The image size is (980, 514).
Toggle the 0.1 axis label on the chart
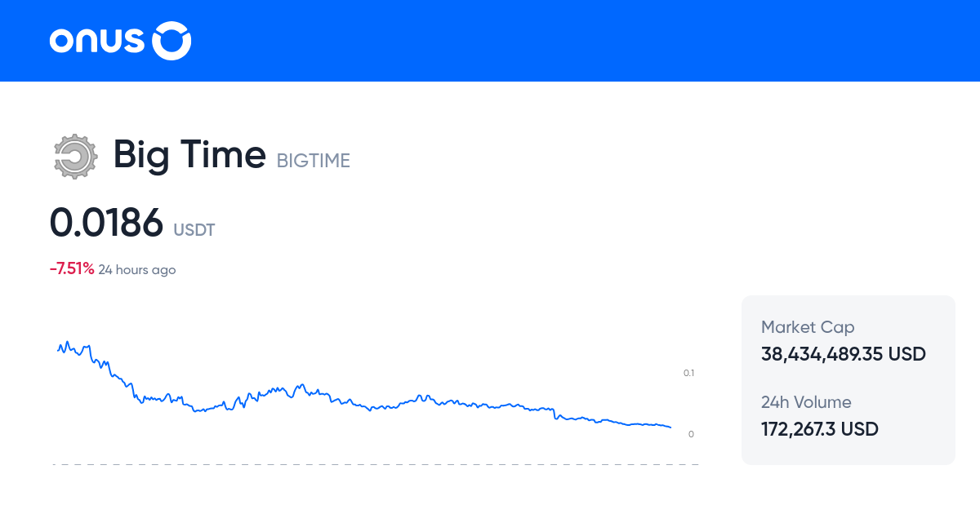[690, 373]
